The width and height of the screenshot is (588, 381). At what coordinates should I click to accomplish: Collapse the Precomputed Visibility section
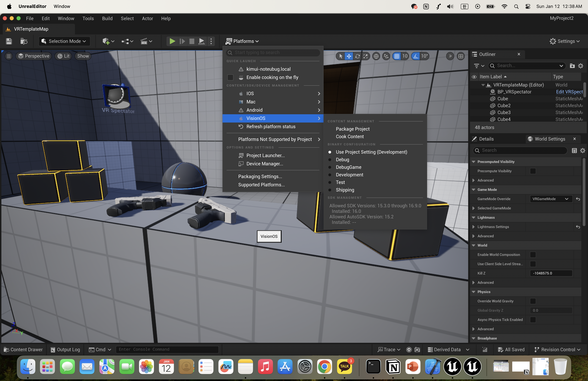click(x=473, y=162)
